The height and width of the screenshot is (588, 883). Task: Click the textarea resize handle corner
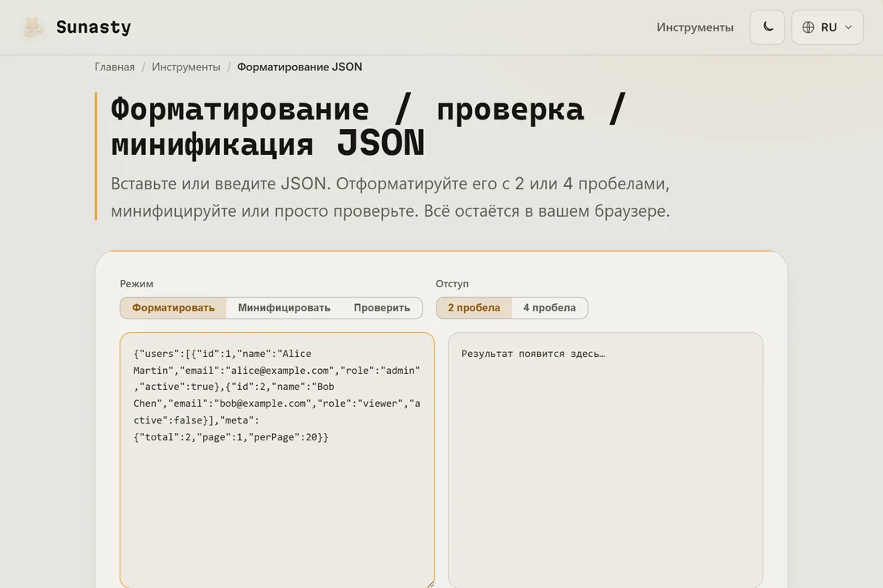(x=430, y=585)
